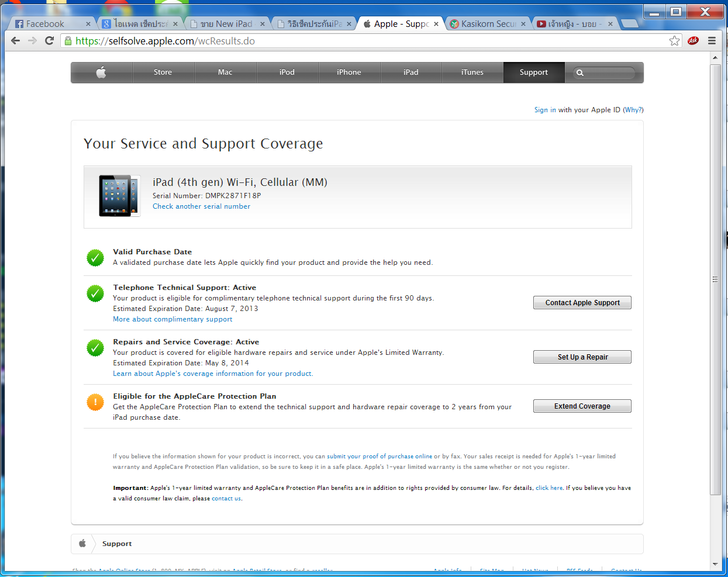Click Extend Coverage button

582,406
